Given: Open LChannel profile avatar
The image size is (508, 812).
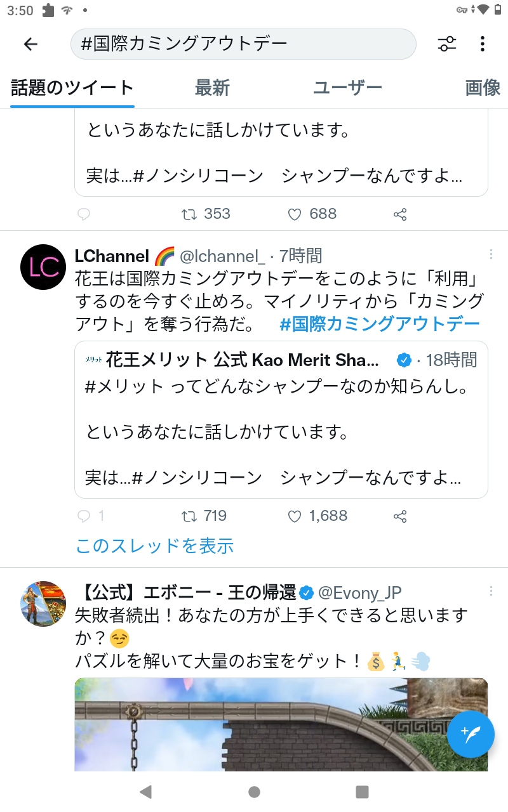Looking at the screenshot, I should click(x=43, y=267).
